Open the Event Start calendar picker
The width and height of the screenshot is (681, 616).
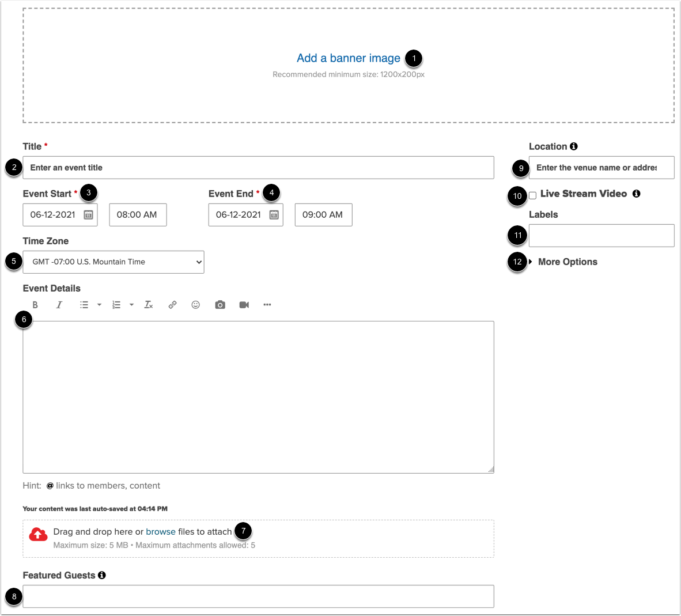click(x=88, y=215)
